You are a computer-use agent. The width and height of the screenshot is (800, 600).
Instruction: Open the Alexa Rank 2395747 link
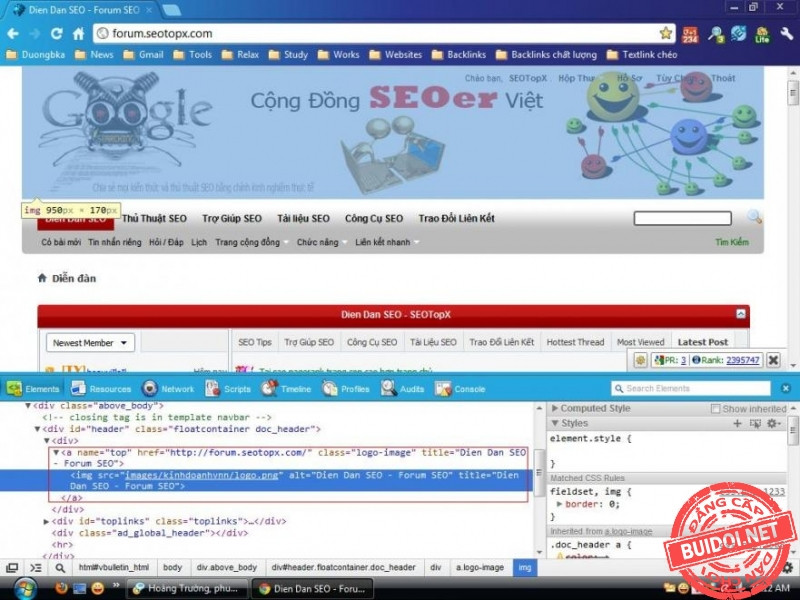pyautogui.click(x=742, y=360)
